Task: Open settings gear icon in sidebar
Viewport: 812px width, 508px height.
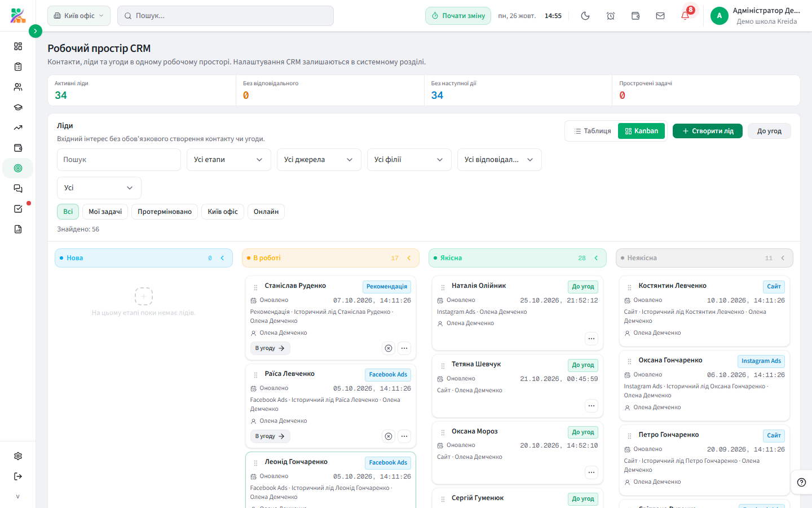Action: (x=18, y=456)
